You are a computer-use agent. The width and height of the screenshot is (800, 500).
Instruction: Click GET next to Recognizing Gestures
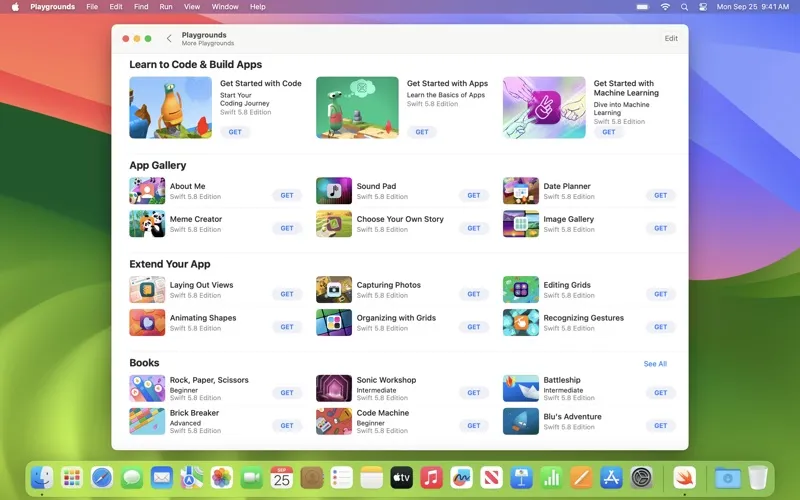(660, 327)
